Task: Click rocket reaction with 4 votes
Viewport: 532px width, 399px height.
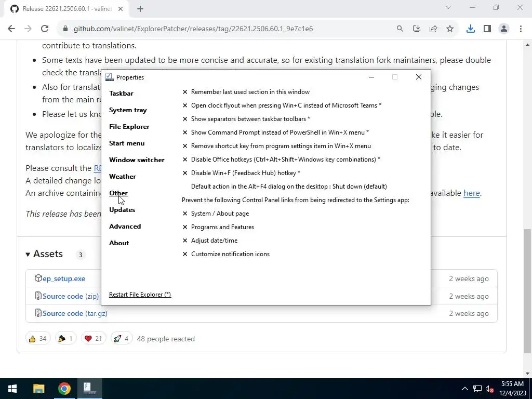Action: pyautogui.click(x=122, y=339)
